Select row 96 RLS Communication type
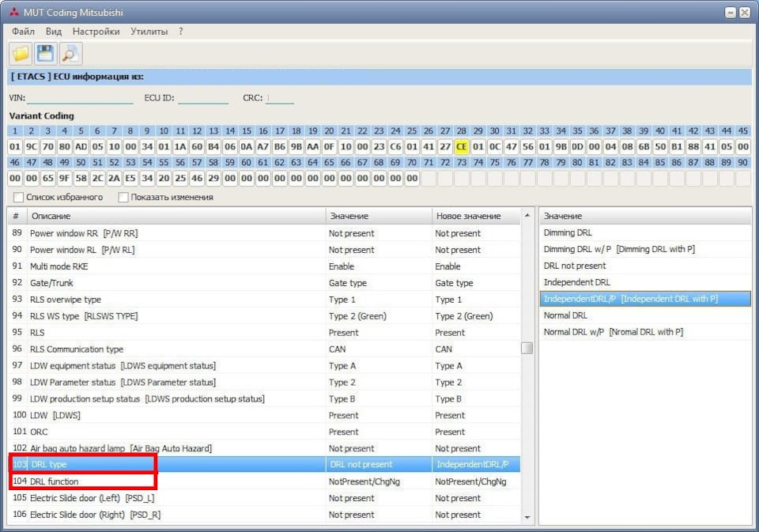Viewport: 759px width, 532px height. [x=264, y=349]
